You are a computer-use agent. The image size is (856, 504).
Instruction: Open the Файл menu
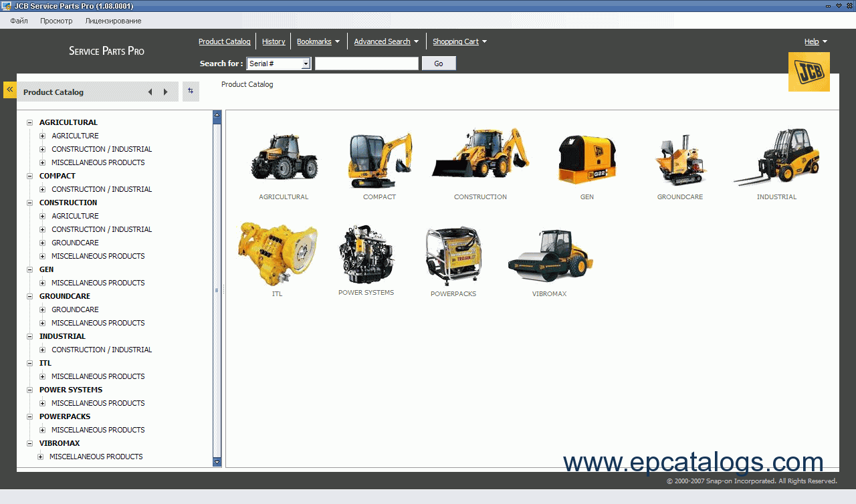tap(19, 21)
